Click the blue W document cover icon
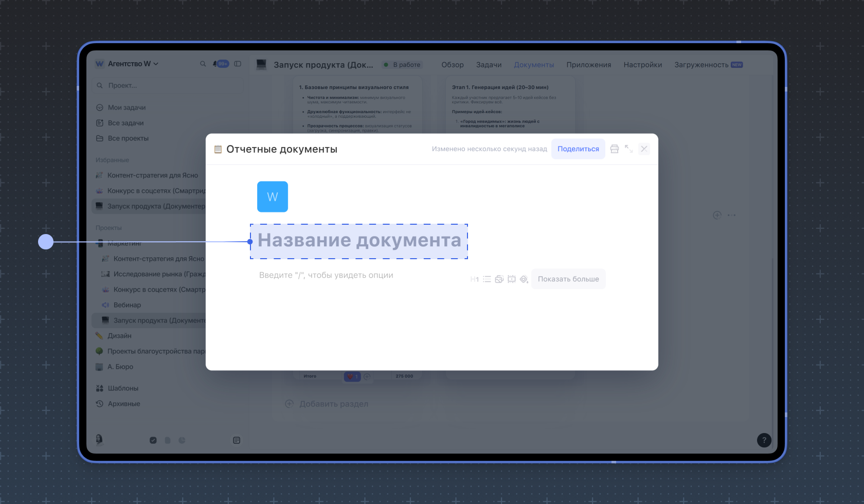Screen dimensions: 864x504 273,196
